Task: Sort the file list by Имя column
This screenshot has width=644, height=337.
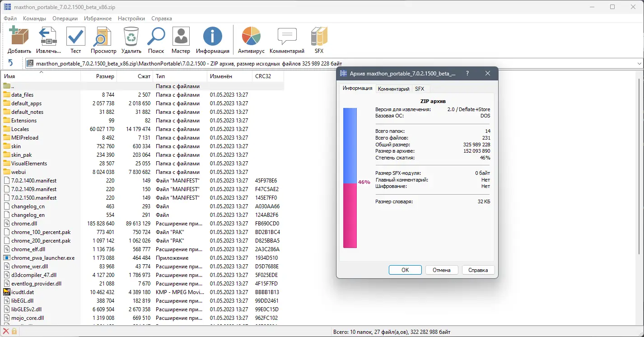Action: pyautogui.click(x=41, y=76)
